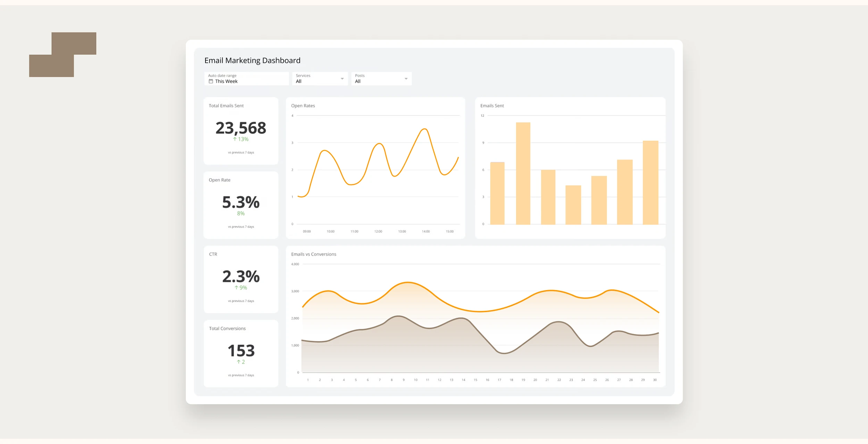Click the vs previous 7 days label under 23,568
Viewport: 868px width, 444px height.
pos(241,152)
